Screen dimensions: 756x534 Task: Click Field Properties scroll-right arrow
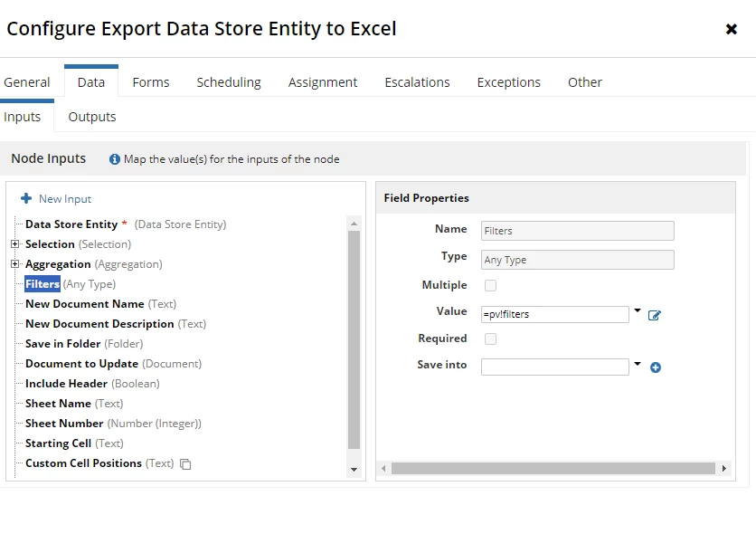723,469
